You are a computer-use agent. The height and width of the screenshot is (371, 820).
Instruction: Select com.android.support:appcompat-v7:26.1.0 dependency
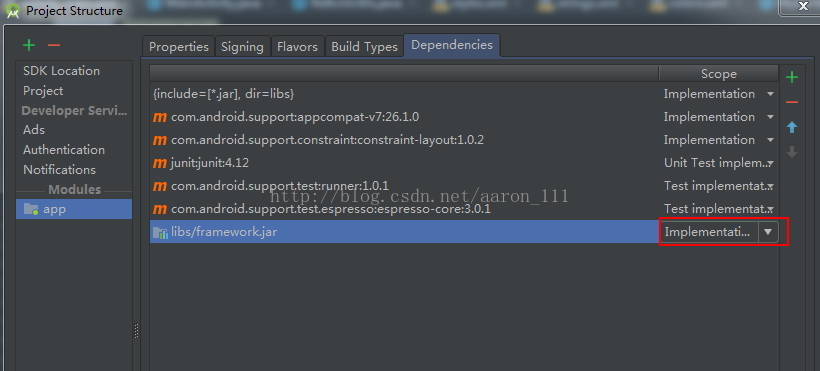[404, 117]
